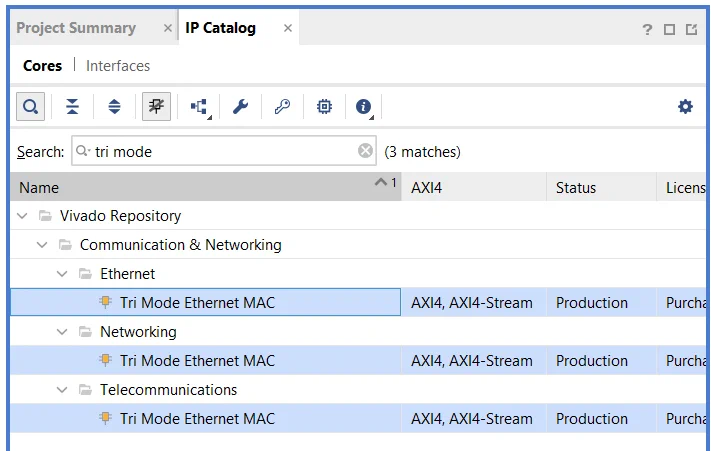Image resolution: width=711 pixels, height=451 pixels.
Task: Click Vivado Repository folder icon
Action: [45, 216]
